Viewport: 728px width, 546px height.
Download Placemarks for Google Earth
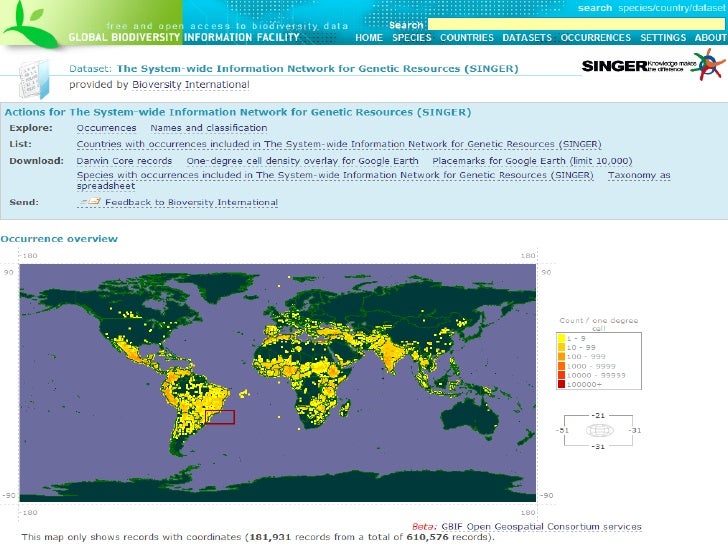click(x=532, y=161)
